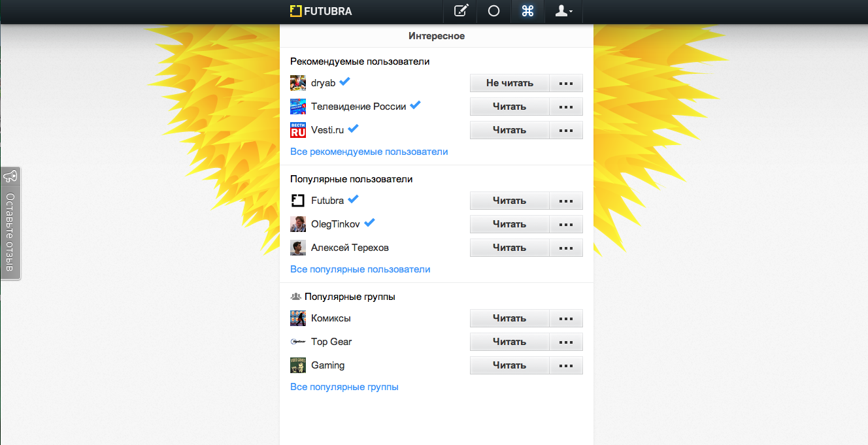Image resolution: width=868 pixels, height=445 pixels.
Task: Open more options menu for Телевидение России
Action: coord(566,107)
